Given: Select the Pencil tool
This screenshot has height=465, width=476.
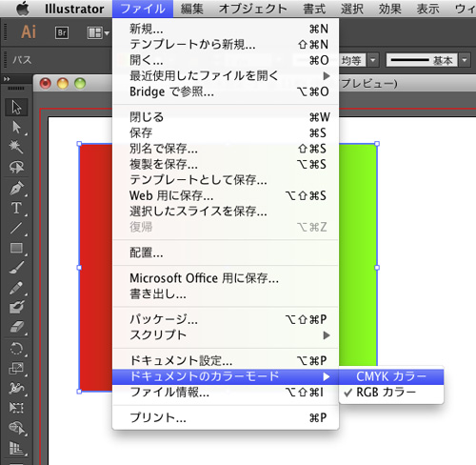Looking at the screenshot, I should coord(16,288).
